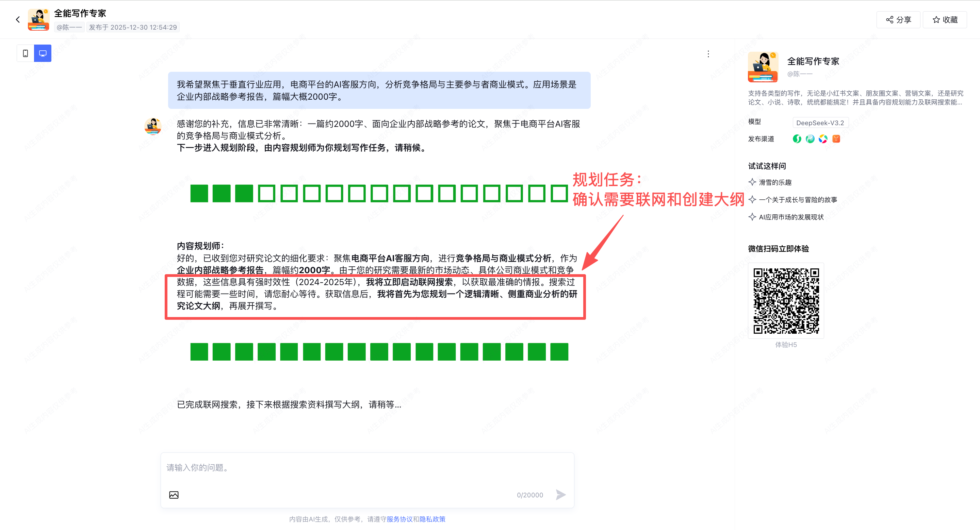Click the agent description text in sidebar
This screenshot has width=980, height=530.
click(855, 98)
